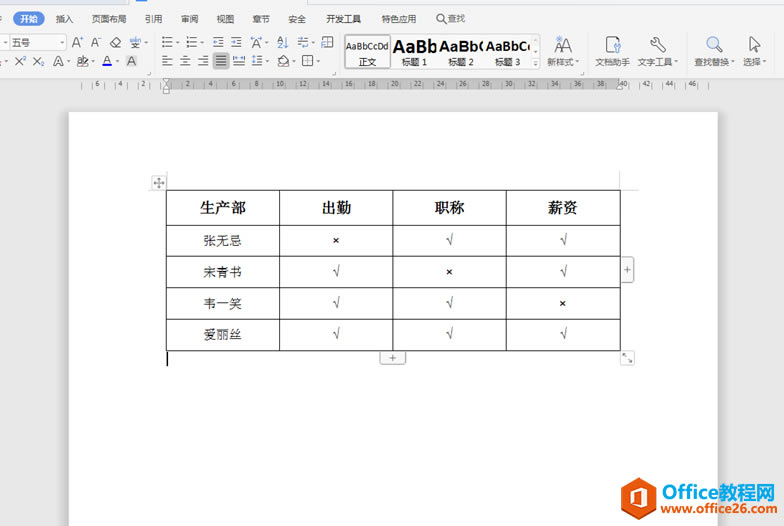Open highlight color dropdown arrow
Image resolution: width=784 pixels, height=526 pixels.
93,62
